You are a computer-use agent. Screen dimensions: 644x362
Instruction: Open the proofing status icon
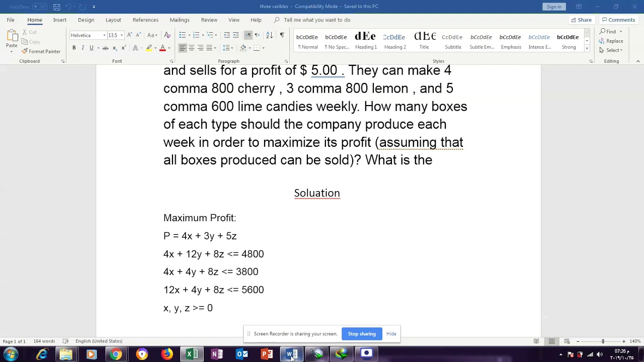(x=65, y=341)
